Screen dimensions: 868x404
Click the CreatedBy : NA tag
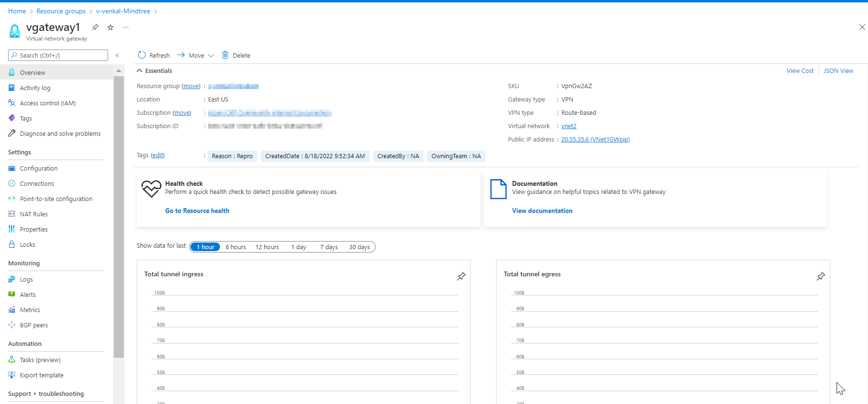398,156
